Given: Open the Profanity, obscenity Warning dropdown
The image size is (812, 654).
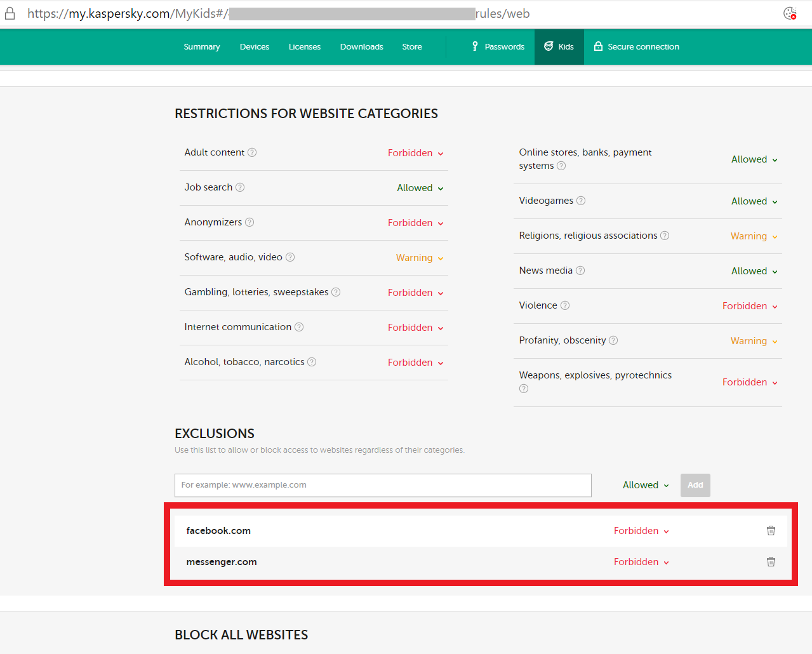Looking at the screenshot, I should [754, 341].
